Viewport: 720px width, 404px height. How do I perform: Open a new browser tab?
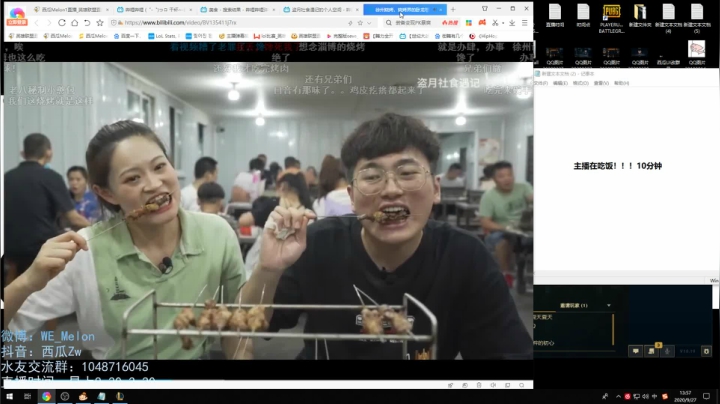tap(453, 9)
